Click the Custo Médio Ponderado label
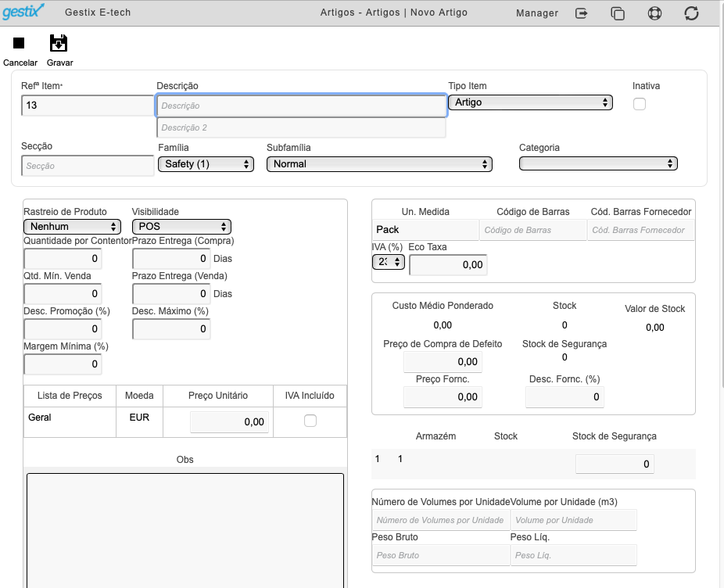The height and width of the screenshot is (588, 724). point(443,305)
